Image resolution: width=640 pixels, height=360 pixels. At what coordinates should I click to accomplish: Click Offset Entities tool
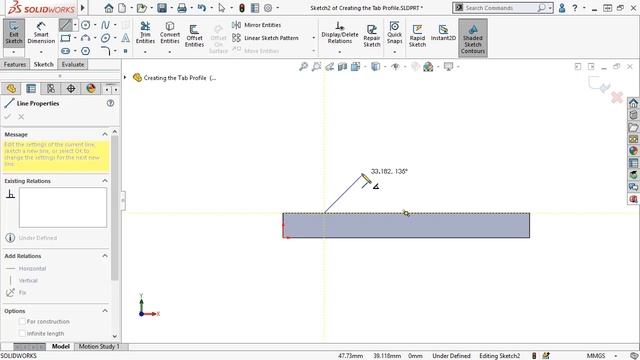click(x=194, y=35)
